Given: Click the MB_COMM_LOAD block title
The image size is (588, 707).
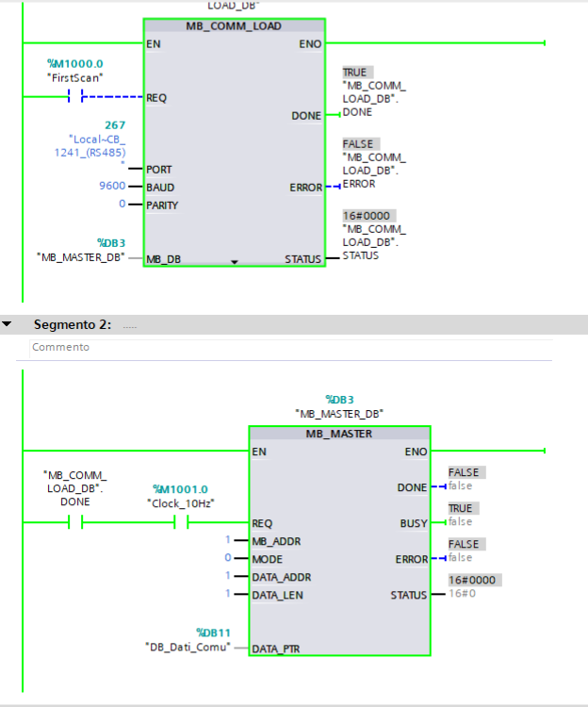Looking at the screenshot, I should 234,25.
